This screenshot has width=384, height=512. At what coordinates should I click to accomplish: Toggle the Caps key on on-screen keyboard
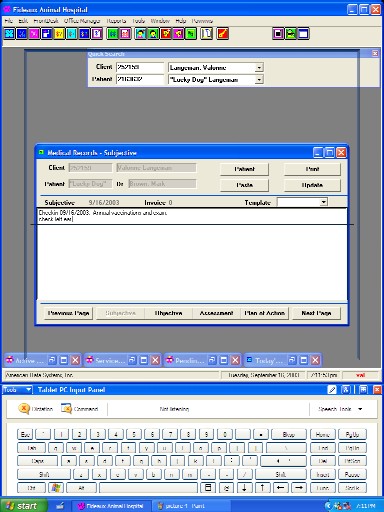click(x=37, y=461)
